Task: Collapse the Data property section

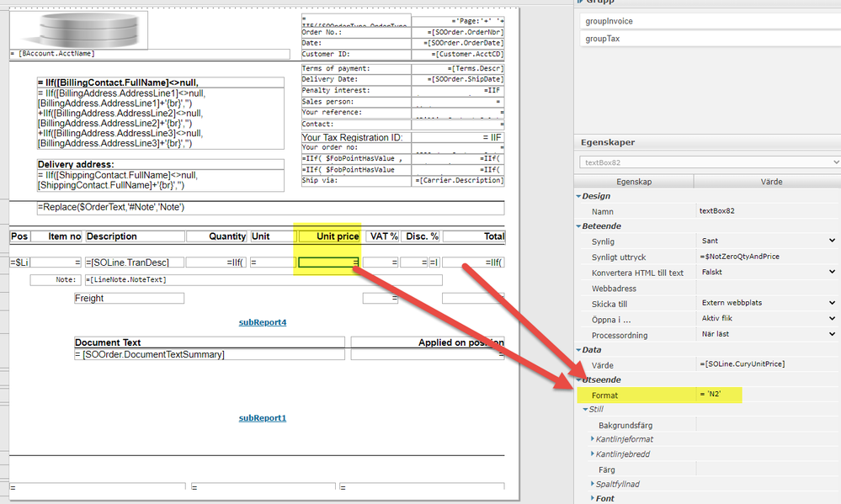Action: pyautogui.click(x=578, y=349)
